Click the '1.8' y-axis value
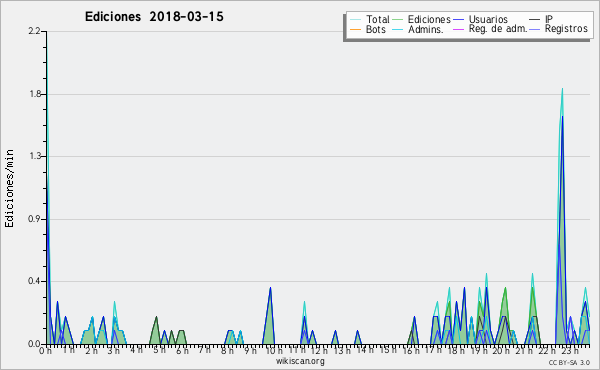The image size is (600, 370). (34, 94)
